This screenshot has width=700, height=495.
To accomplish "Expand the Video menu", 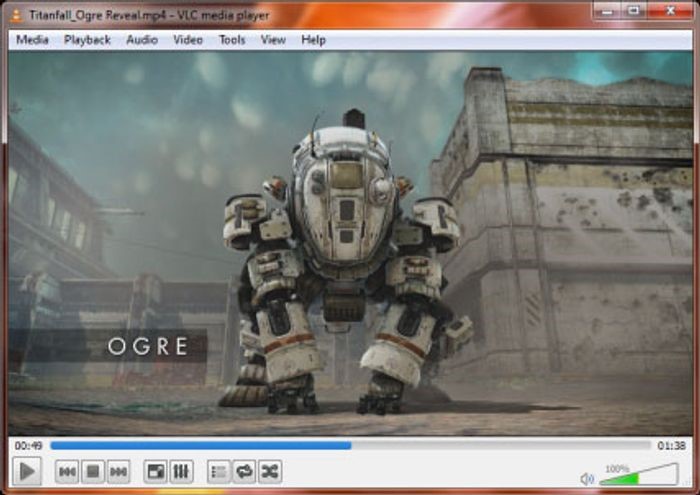I will point(188,40).
